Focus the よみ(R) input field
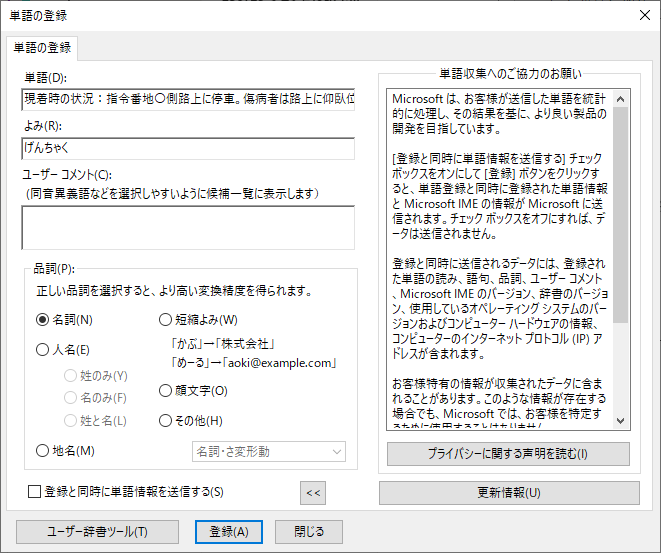The width and height of the screenshot is (661, 553). click(x=188, y=148)
